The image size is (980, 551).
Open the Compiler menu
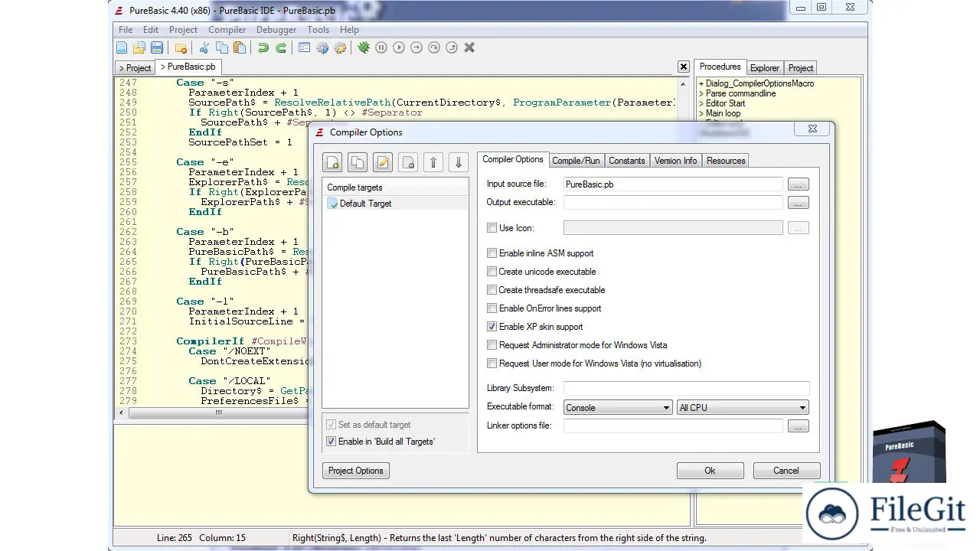point(227,30)
